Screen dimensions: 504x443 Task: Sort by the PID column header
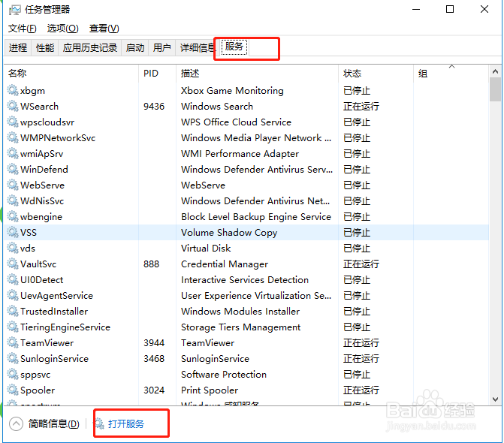click(x=157, y=74)
